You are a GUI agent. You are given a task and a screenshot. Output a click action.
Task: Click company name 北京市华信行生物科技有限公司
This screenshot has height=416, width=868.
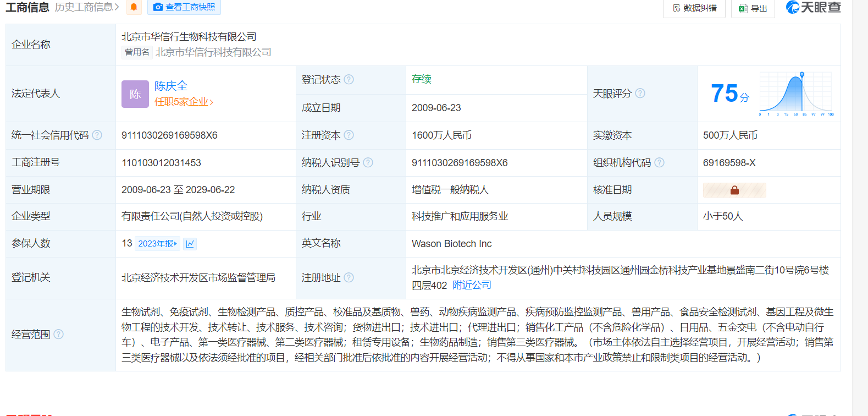[x=189, y=37]
